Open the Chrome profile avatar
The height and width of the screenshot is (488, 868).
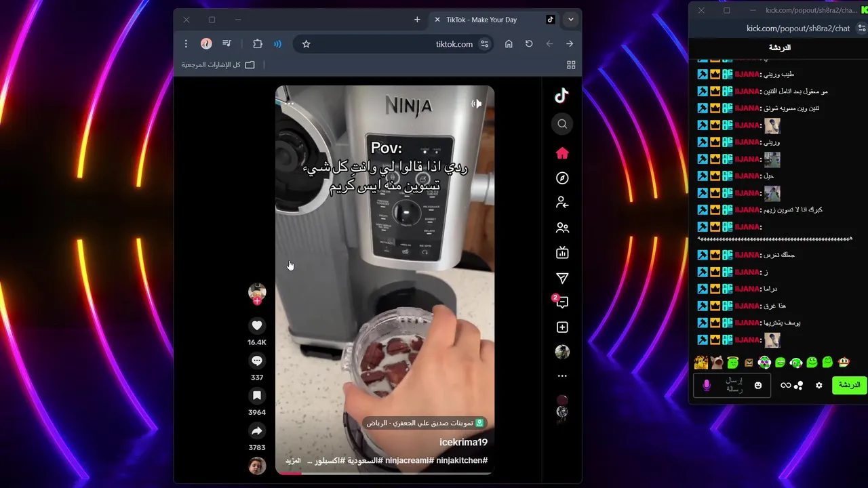[207, 43]
